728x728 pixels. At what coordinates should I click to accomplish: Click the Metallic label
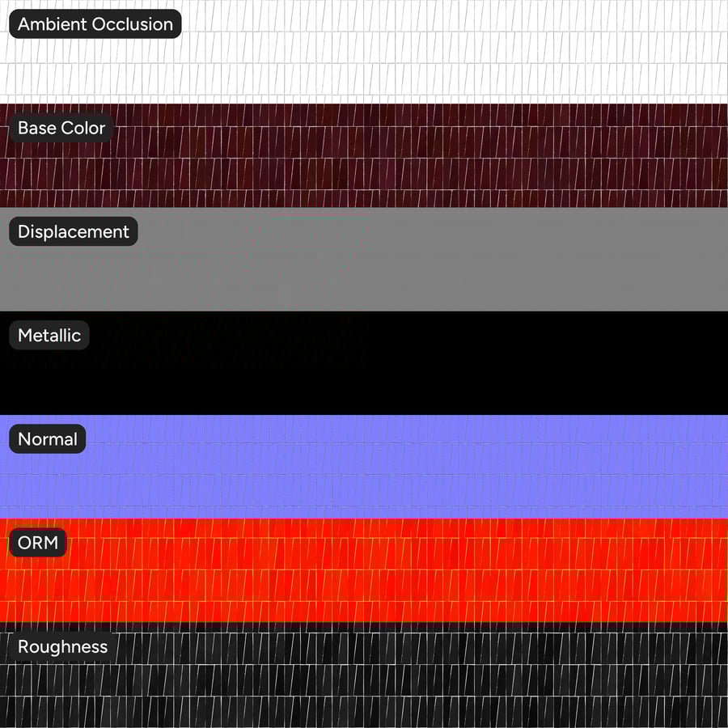point(49,335)
